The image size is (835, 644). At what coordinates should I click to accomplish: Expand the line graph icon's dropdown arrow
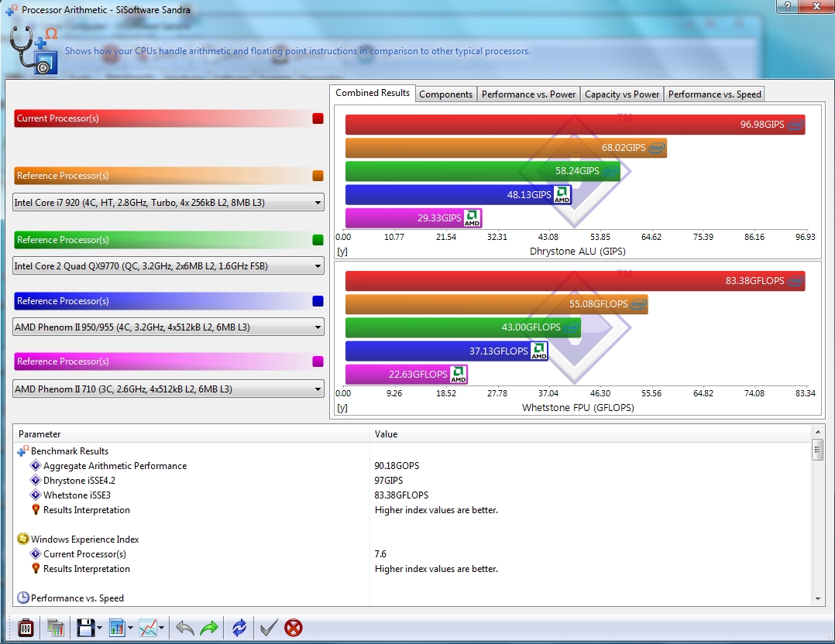[161, 628]
